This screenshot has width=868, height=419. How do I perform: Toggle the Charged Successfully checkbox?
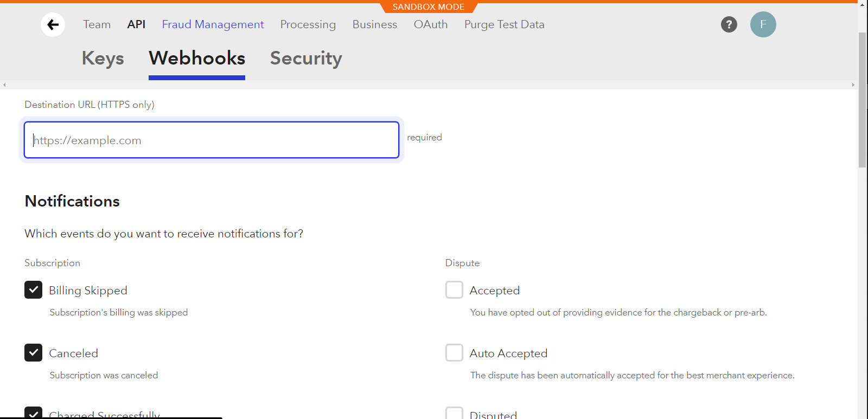coord(33,413)
